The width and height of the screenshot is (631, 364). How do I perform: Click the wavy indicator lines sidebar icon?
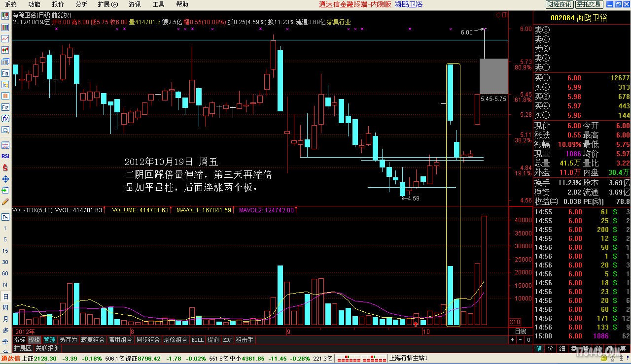[5, 145]
